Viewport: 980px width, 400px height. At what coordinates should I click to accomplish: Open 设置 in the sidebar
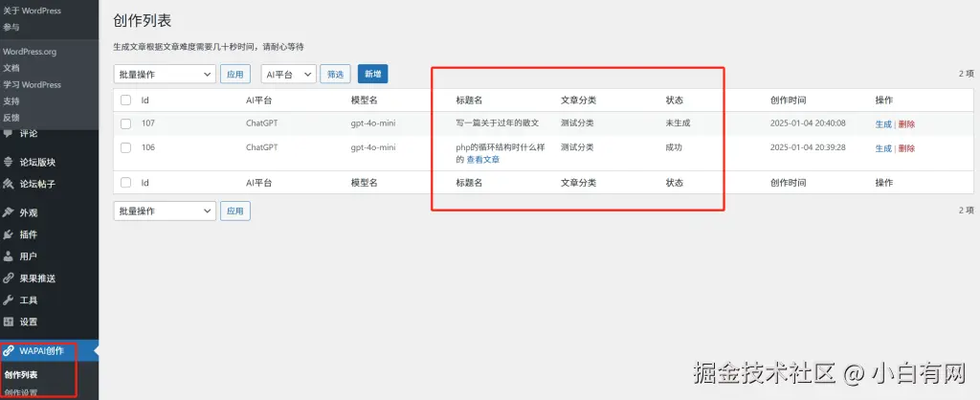point(28,322)
